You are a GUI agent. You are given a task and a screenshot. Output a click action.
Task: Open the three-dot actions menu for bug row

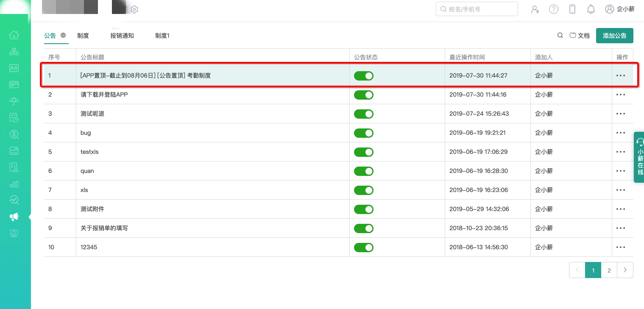[x=621, y=133]
